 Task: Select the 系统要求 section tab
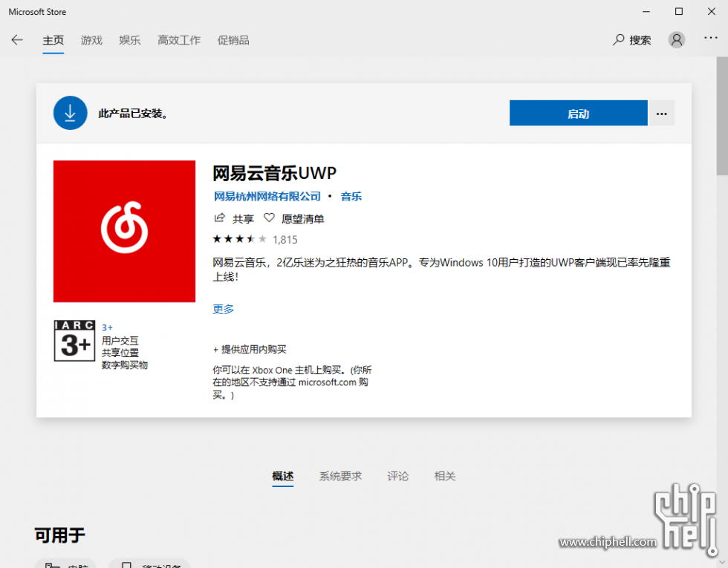click(340, 476)
